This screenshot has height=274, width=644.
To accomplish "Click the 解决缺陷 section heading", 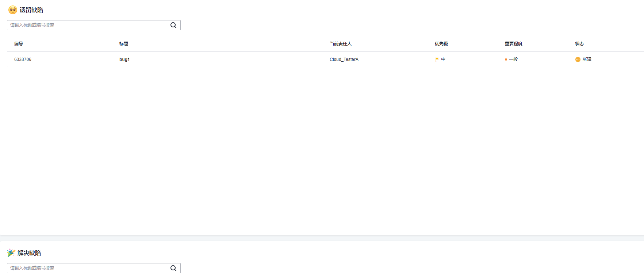I will tap(29, 253).
